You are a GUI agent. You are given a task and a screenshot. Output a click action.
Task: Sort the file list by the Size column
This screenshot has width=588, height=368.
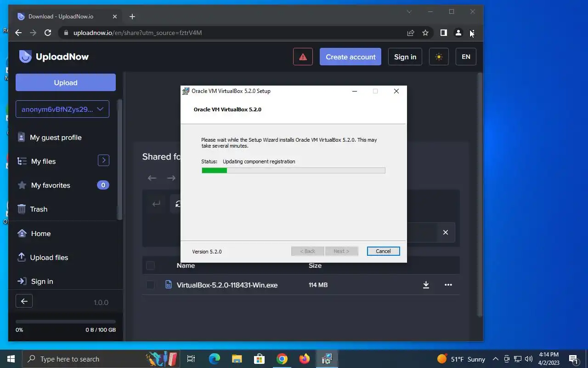point(315,265)
